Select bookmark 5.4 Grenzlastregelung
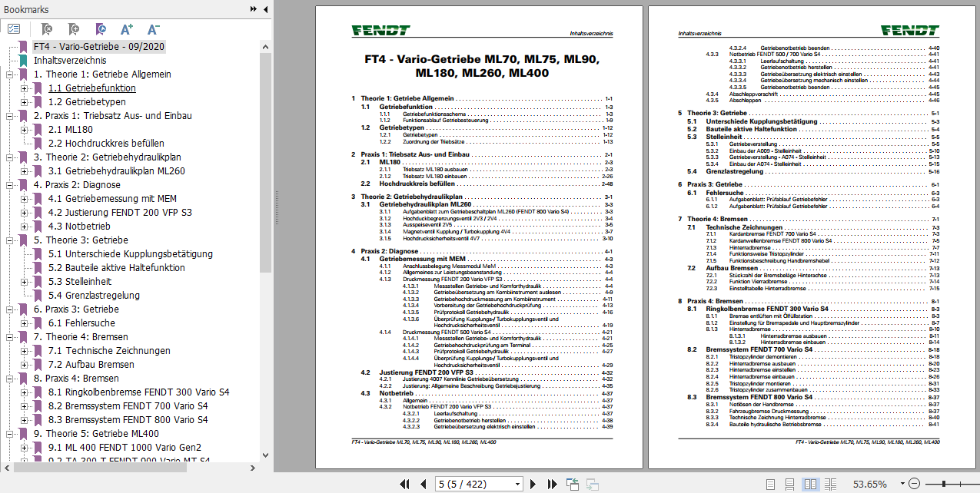The width and height of the screenshot is (980, 493). pyautogui.click(x=95, y=296)
